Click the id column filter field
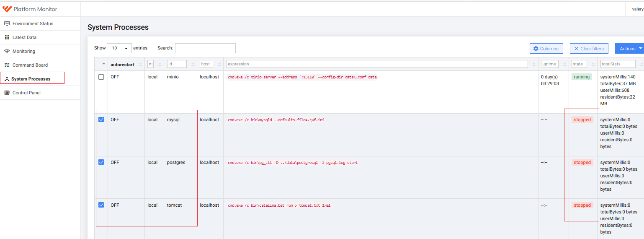 point(177,64)
